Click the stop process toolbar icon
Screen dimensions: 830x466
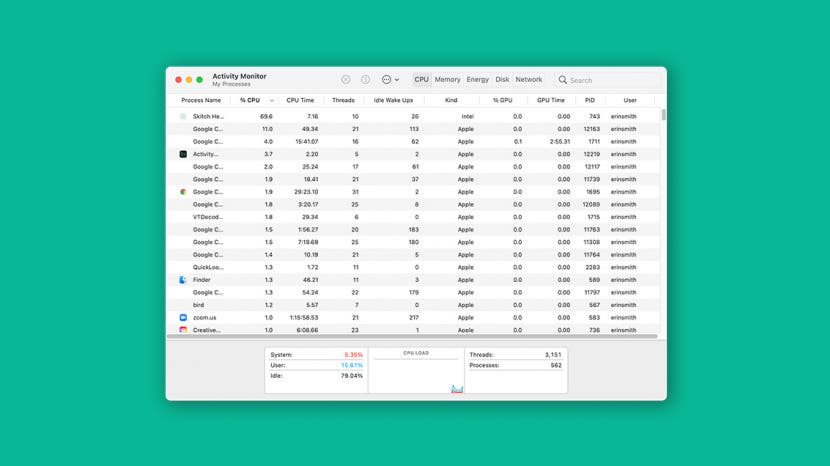point(346,79)
